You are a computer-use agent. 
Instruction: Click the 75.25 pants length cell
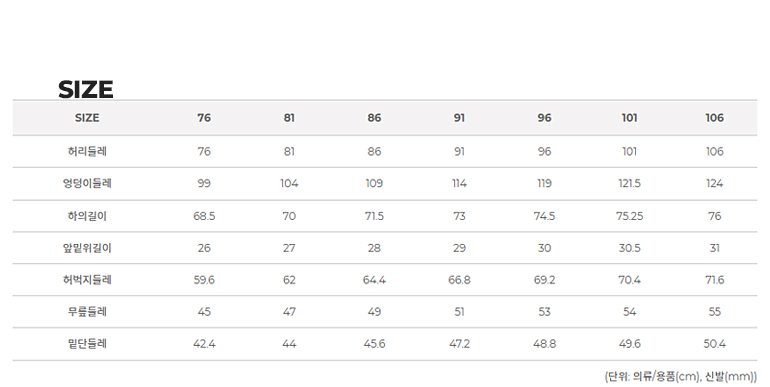click(630, 216)
